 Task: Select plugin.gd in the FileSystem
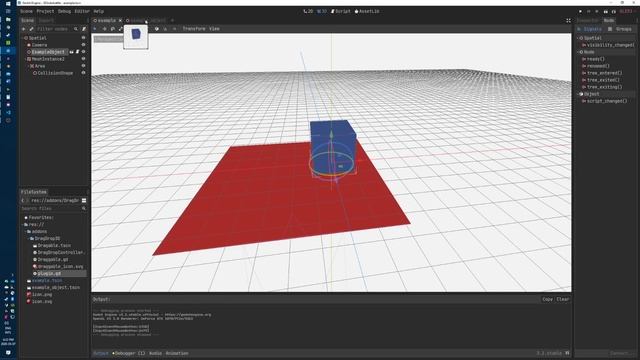click(x=49, y=273)
